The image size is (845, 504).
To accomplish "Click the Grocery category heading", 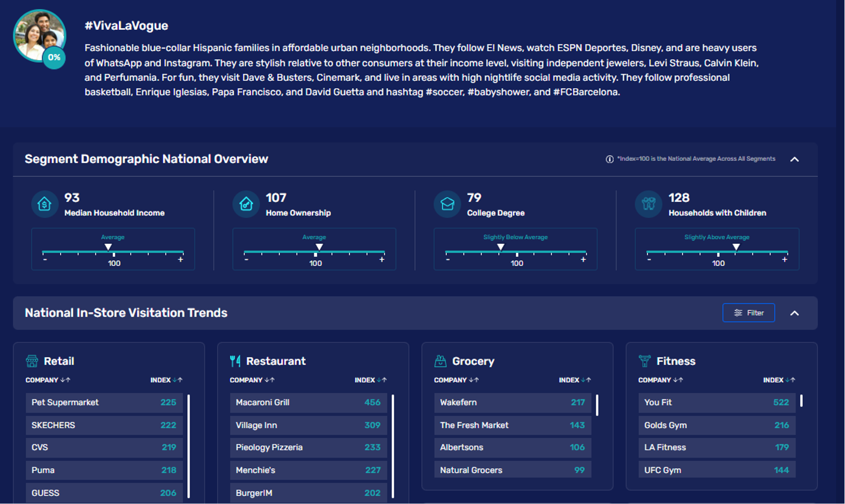I will coord(473,361).
